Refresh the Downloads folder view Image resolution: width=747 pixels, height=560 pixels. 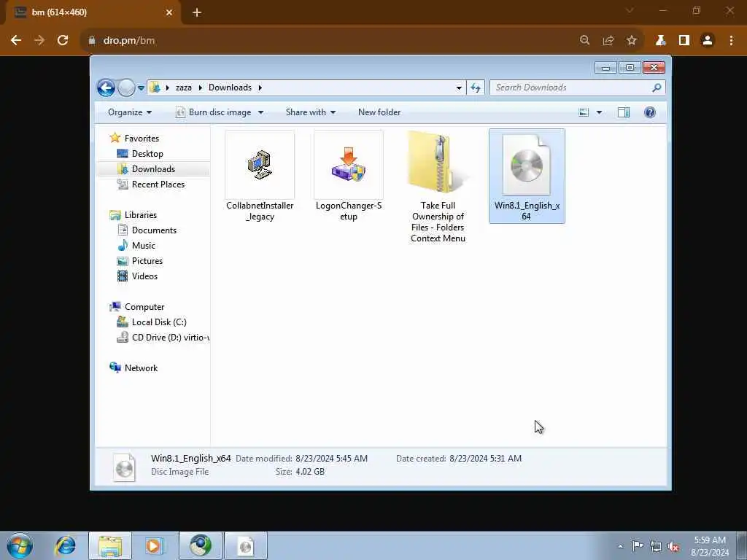[x=476, y=87]
